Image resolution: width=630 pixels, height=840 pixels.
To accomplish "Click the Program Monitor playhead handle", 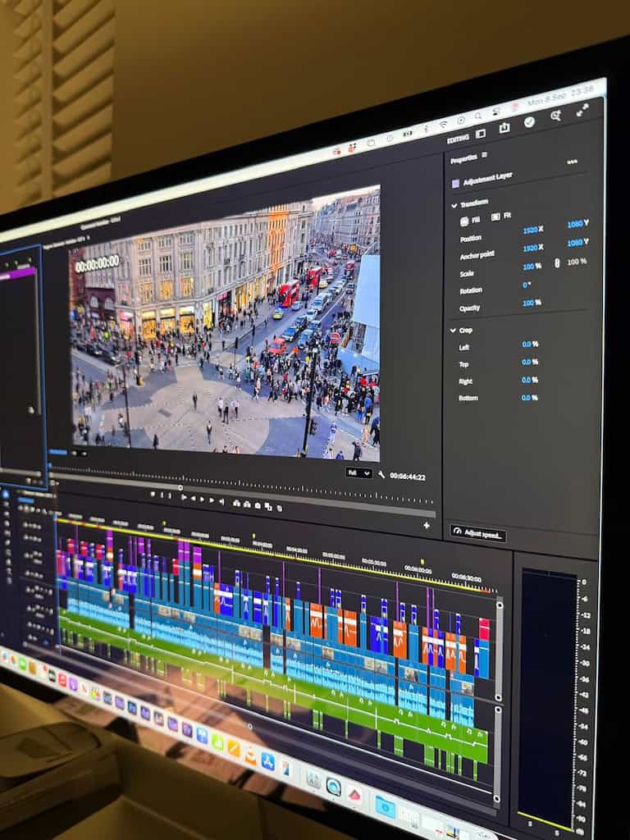I will pos(180,487).
